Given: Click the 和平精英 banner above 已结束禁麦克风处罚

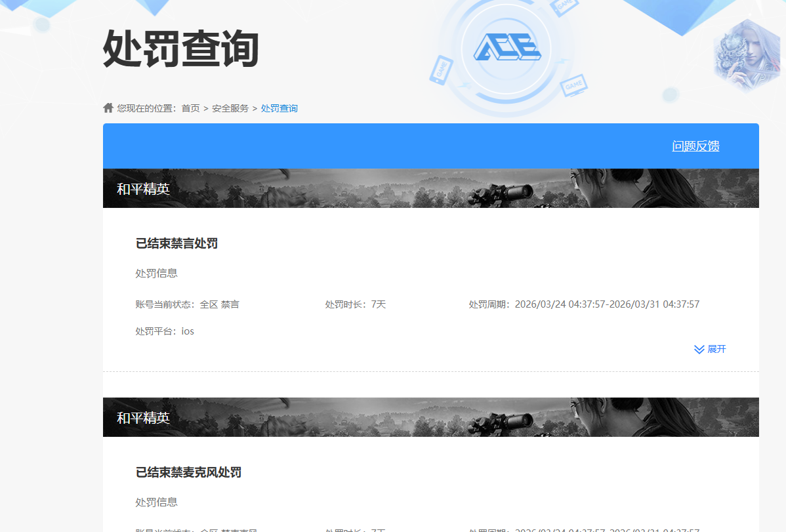Looking at the screenshot, I should click(x=430, y=417).
